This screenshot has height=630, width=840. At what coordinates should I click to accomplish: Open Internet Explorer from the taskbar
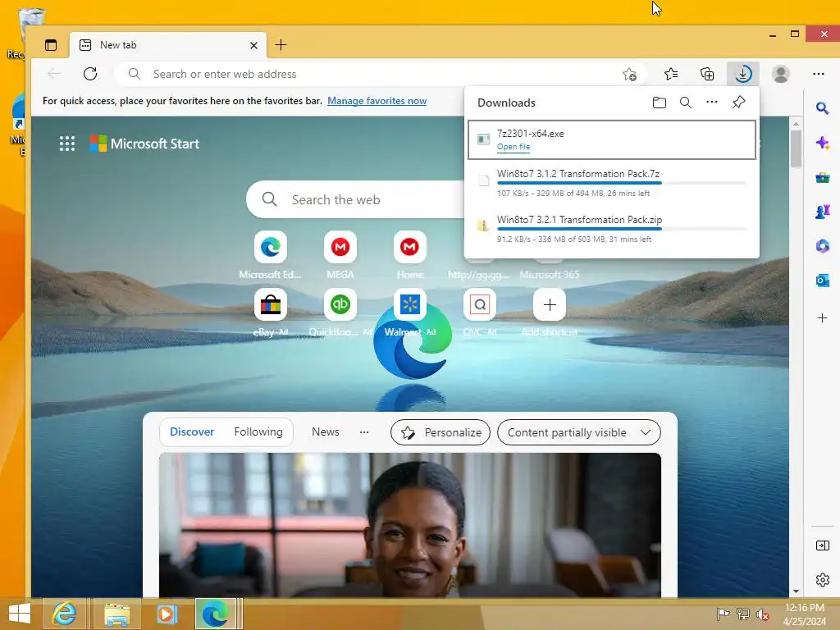point(64,614)
